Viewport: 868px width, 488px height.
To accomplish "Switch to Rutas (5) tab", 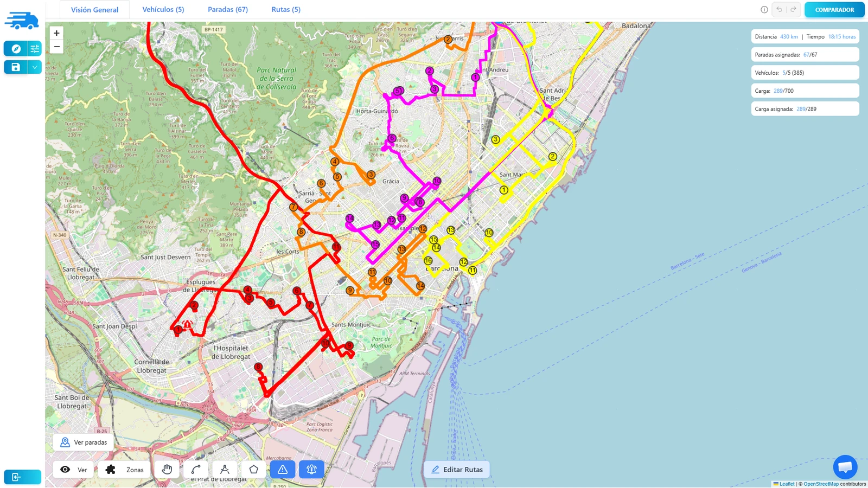I will (286, 10).
